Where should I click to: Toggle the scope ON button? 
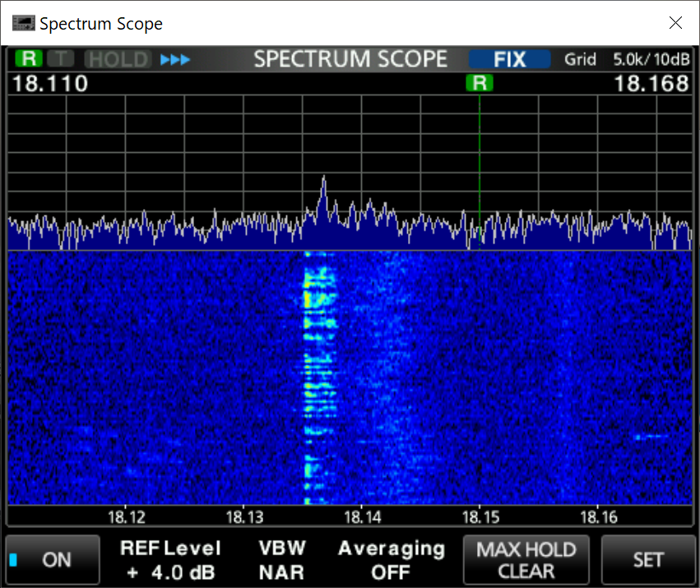point(53,560)
